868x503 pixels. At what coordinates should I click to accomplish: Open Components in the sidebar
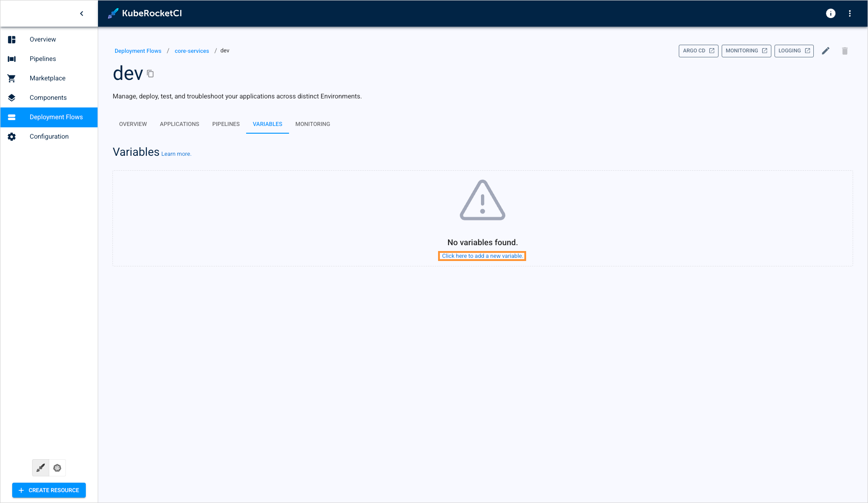(48, 98)
